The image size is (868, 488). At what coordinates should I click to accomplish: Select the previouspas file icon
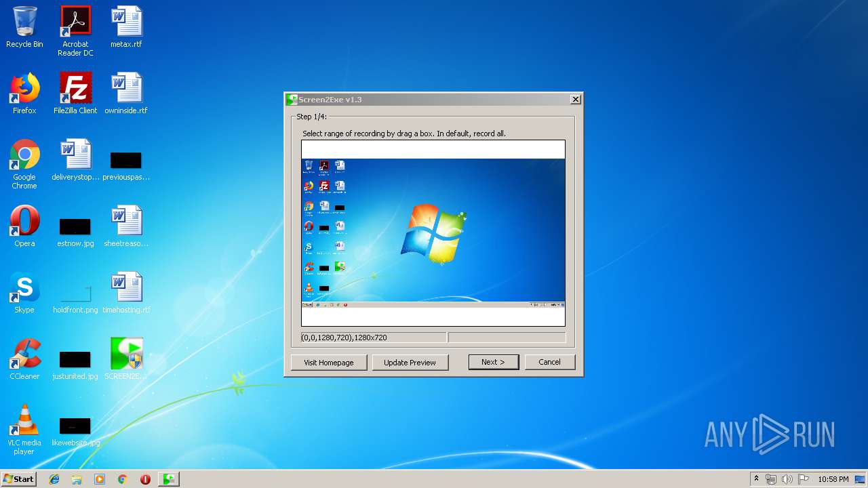(126, 166)
